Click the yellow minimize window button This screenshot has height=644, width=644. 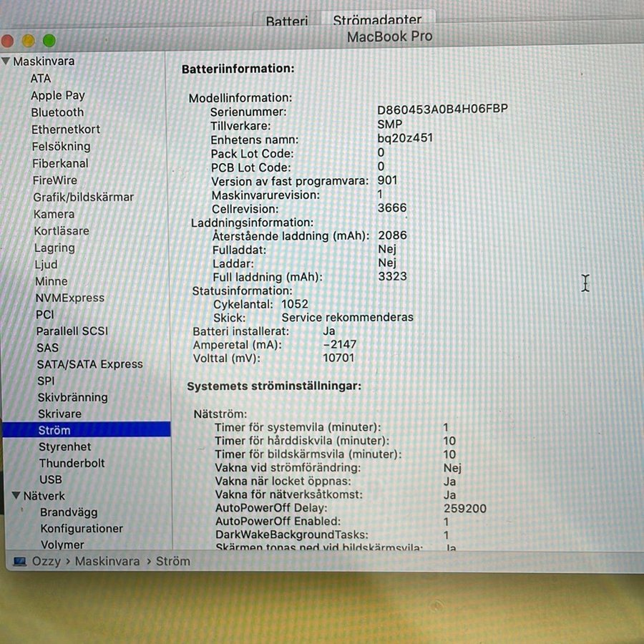[x=29, y=41]
